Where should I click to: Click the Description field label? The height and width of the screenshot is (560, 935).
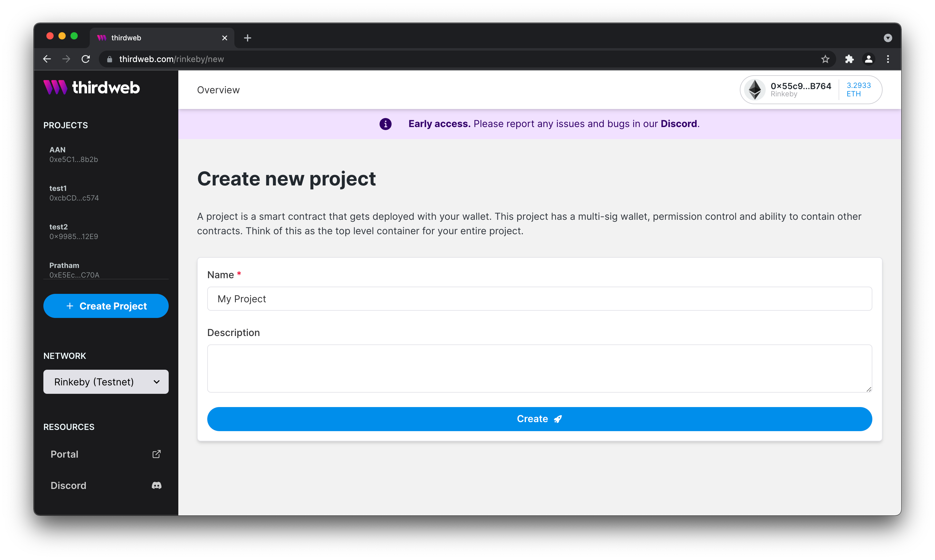[x=233, y=332]
